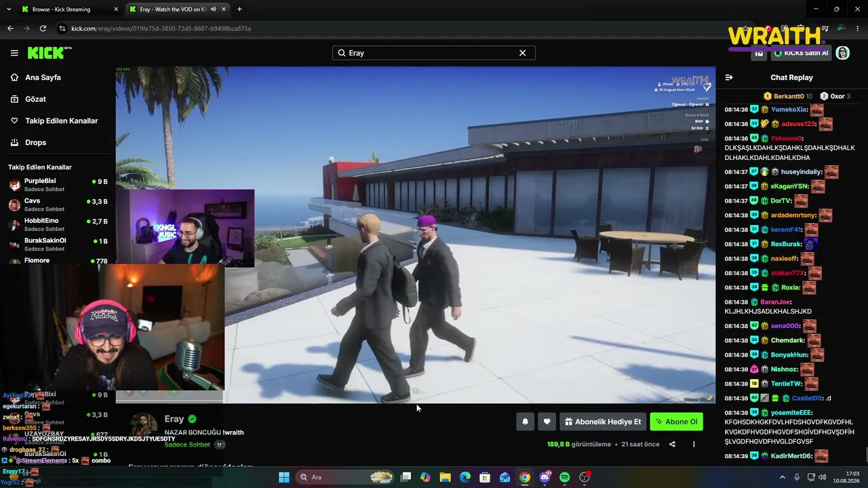868x488 pixels.
Task: Open yosemiteEEE chat username
Action: click(x=792, y=413)
